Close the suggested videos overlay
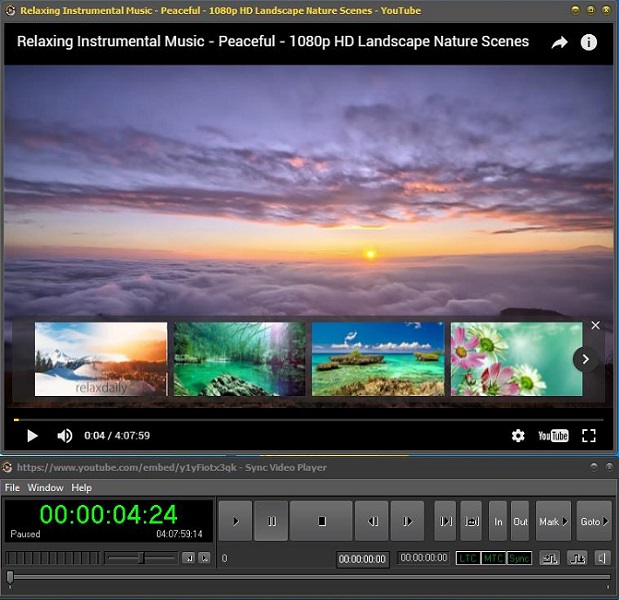Viewport: 619px width, 600px height. [x=596, y=325]
